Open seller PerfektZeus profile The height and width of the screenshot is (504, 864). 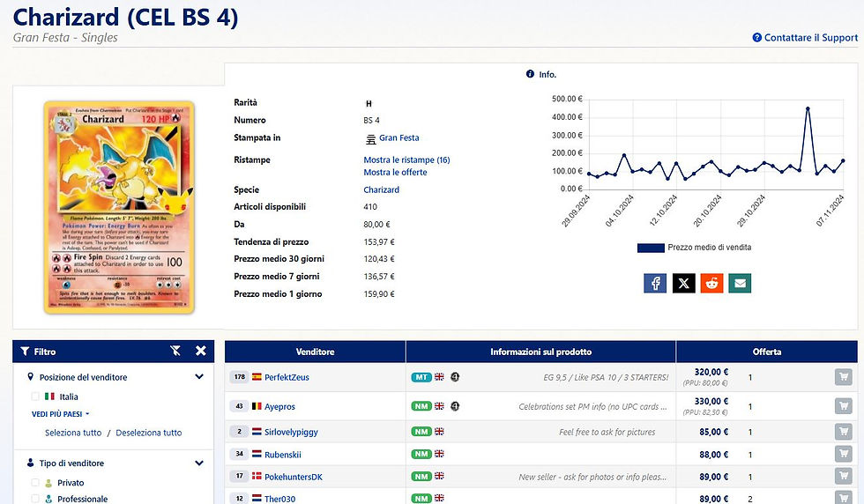pos(287,377)
